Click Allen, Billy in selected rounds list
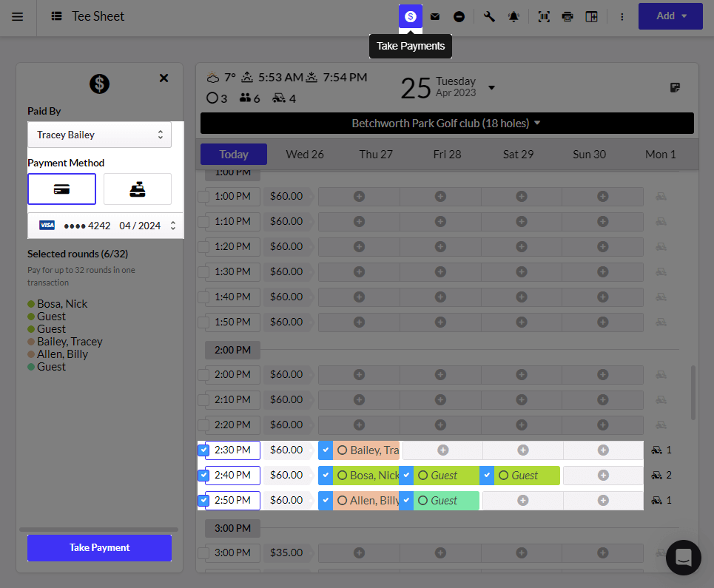This screenshot has width=714, height=588. [62, 354]
